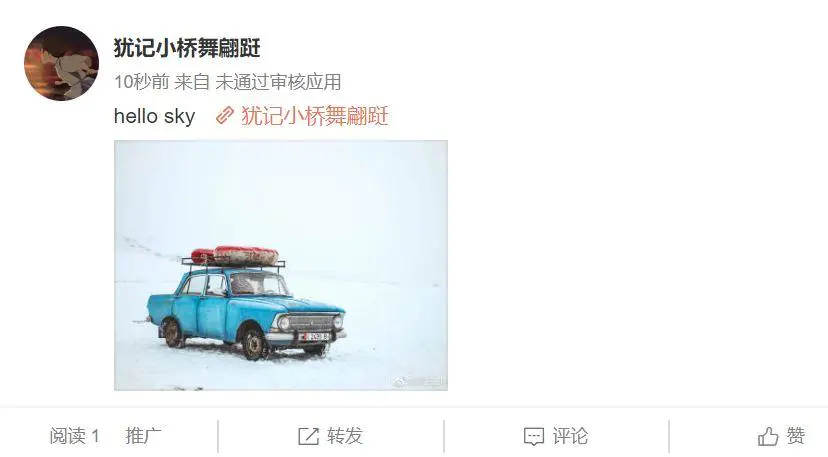
Task: Click the 来自 source prefix text
Action: pyautogui.click(x=192, y=82)
